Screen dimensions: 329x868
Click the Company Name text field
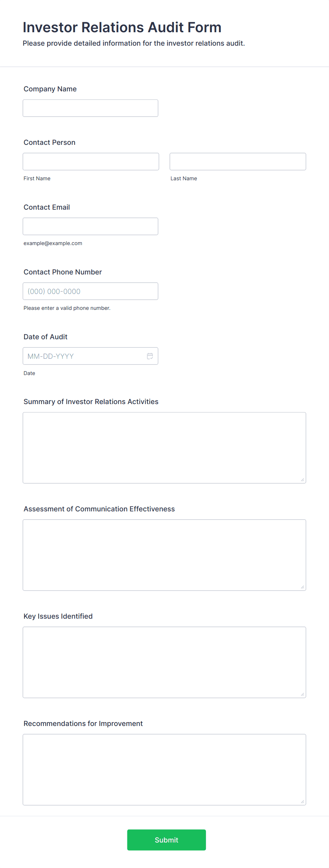(x=91, y=108)
